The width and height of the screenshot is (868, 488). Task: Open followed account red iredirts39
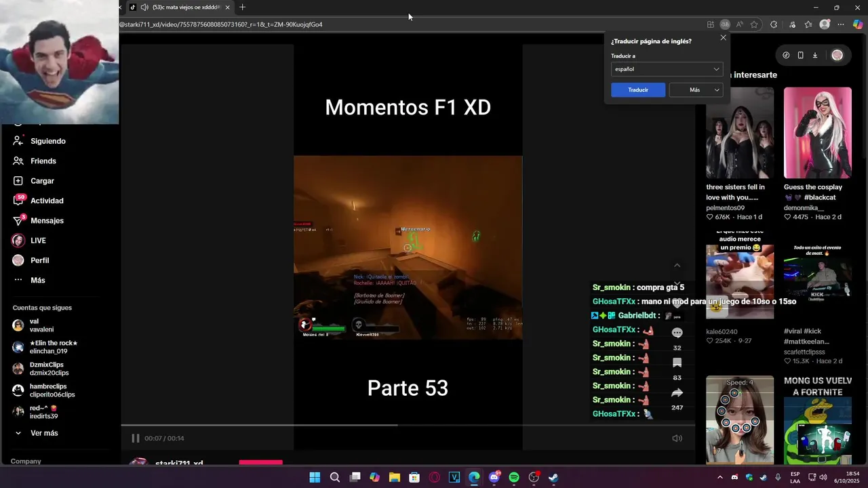tap(35, 412)
